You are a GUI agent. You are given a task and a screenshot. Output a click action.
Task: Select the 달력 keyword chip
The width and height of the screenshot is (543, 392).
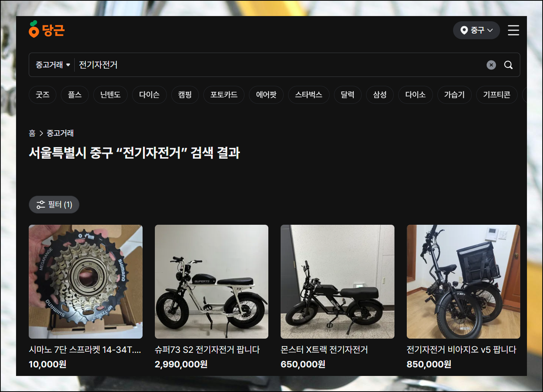[x=347, y=95]
